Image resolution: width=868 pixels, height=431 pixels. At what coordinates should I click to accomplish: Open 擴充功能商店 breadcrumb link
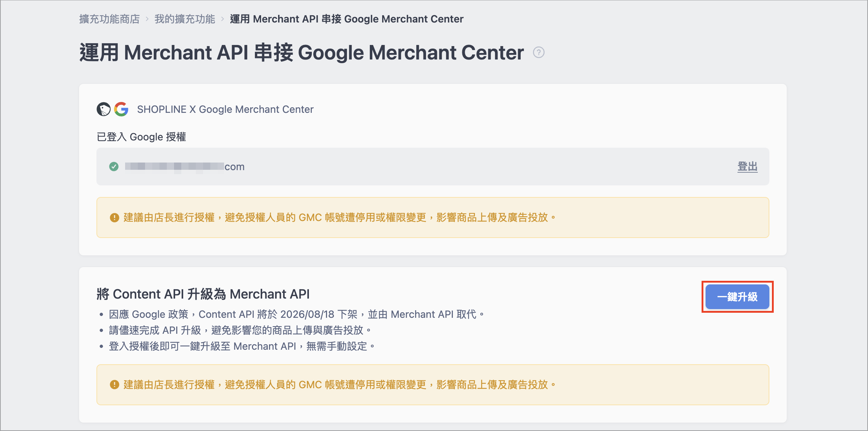[109, 19]
